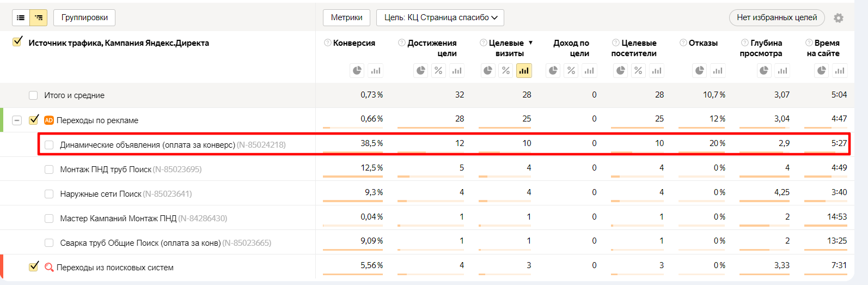Open the Метрики menu
The image size is (868, 285).
(x=346, y=17)
